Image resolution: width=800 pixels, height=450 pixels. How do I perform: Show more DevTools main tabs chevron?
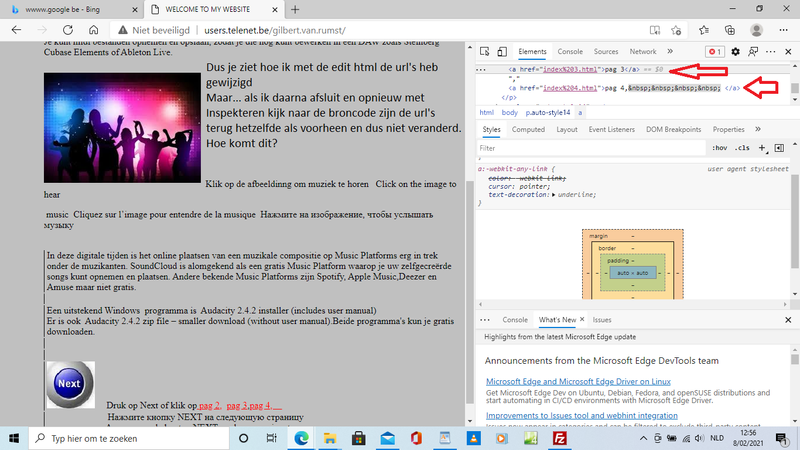[x=670, y=52]
